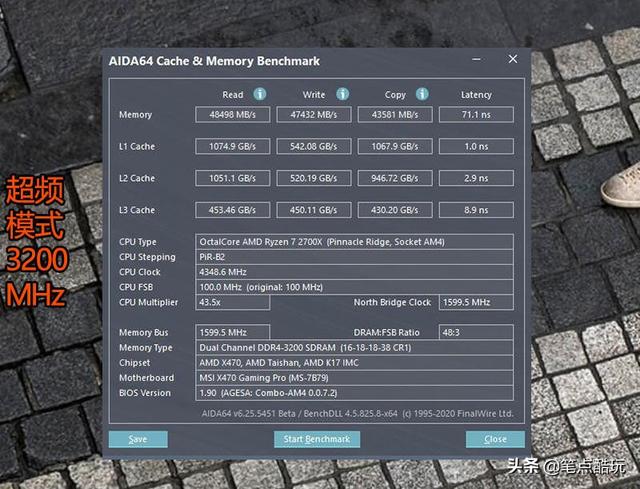
Task: Click the L3 Cache Latency 8.9 ns box
Action: 476,210
